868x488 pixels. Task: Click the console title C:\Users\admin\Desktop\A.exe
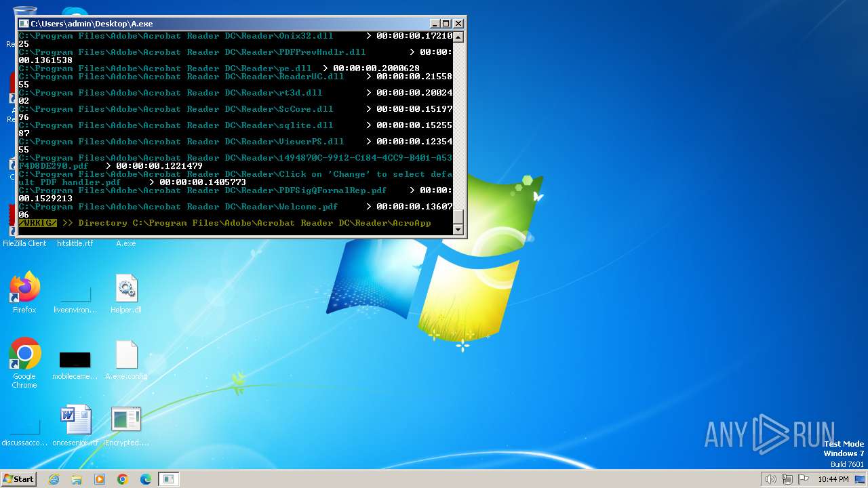92,23
